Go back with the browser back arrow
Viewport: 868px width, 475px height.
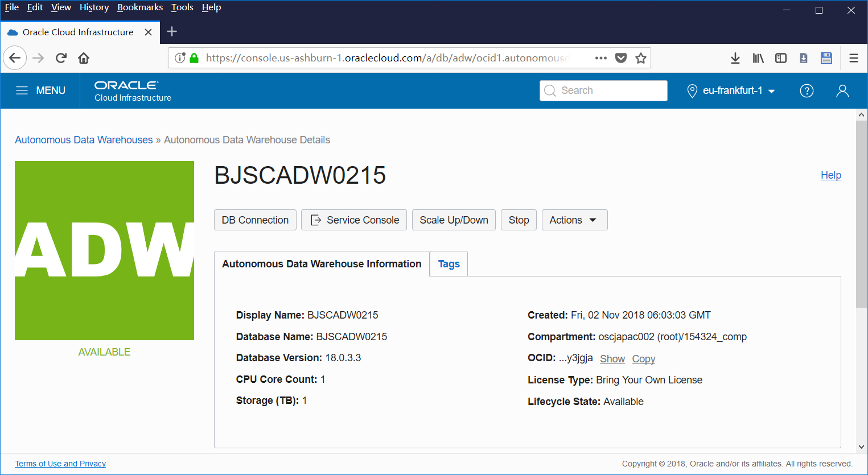(15, 58)
